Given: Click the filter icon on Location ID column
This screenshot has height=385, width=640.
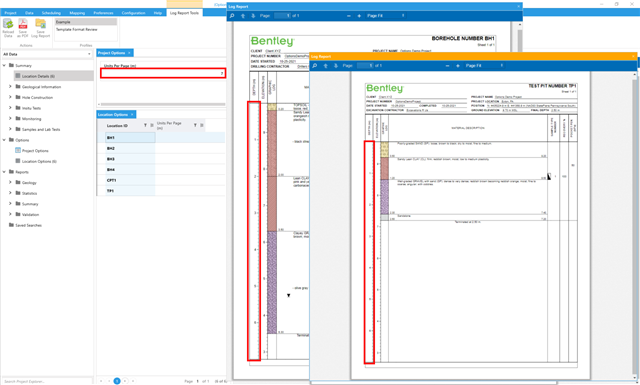Looking at the screenshot, I should [145, 125].
